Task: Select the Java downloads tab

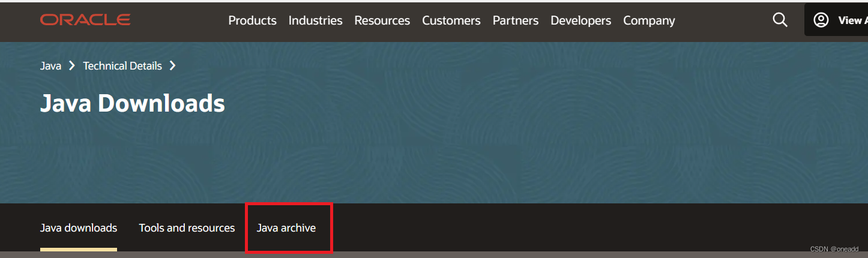Action: [x=79, y=228]
